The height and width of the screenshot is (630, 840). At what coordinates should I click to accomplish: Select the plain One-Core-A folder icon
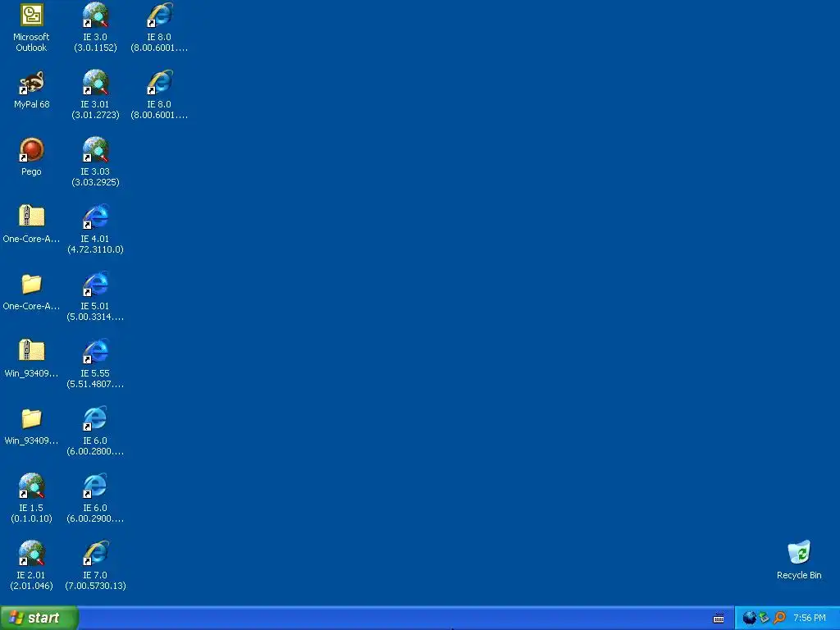[x=31, y=285]
